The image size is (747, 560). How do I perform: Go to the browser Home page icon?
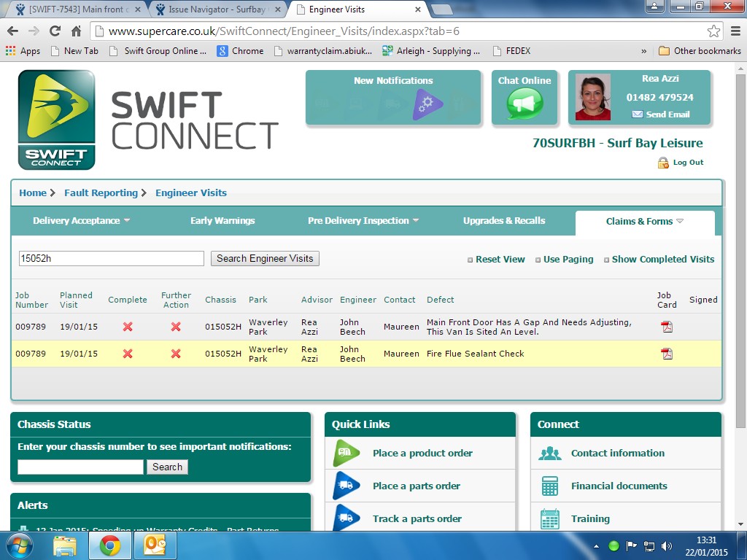(76, 31)
